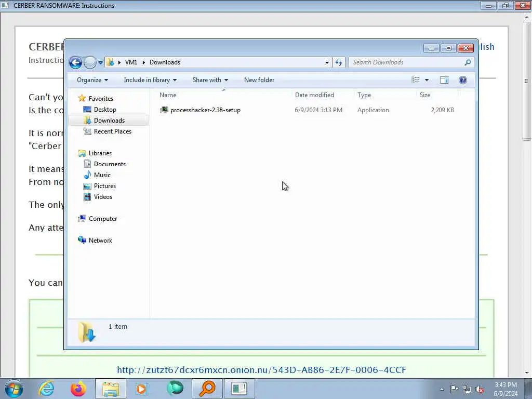532x399 pixels.
Task: Click the refresh button beside address bar
Action: coord(339,62)
